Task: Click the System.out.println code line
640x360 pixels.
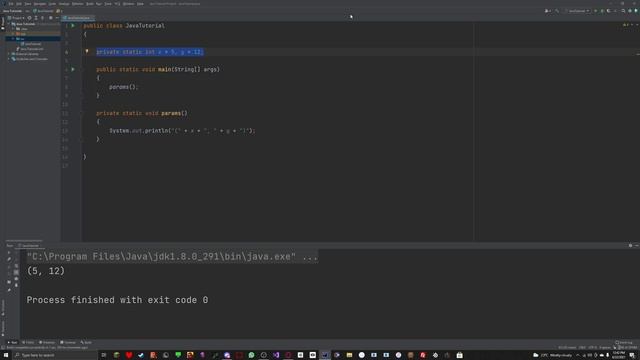Action: tap(182, 131)
